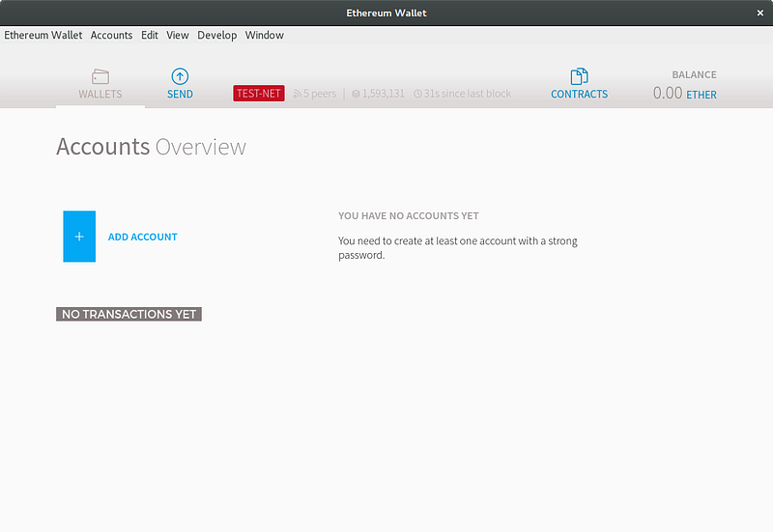773x532 pixels.
Task: Click '31s since last block' text
Action: [x=468, y=94]
